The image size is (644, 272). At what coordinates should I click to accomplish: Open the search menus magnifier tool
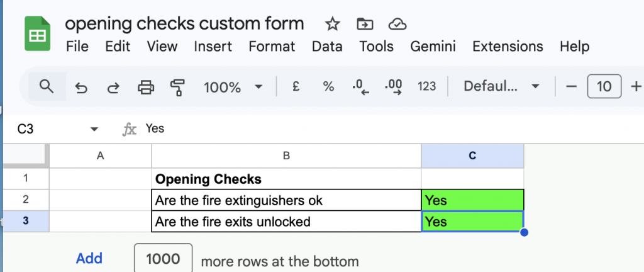pos(47,86)
